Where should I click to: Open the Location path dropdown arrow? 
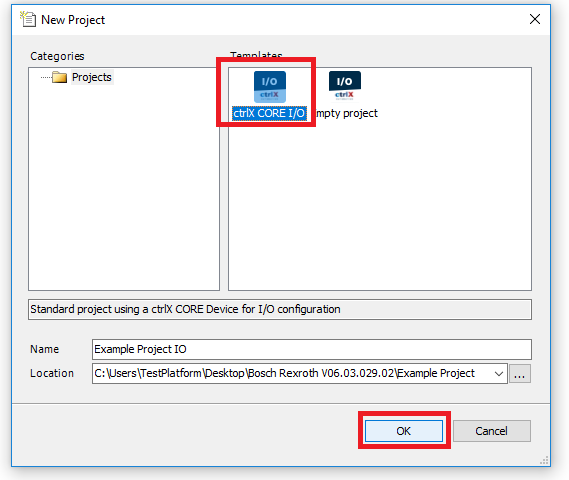point(499,374)
